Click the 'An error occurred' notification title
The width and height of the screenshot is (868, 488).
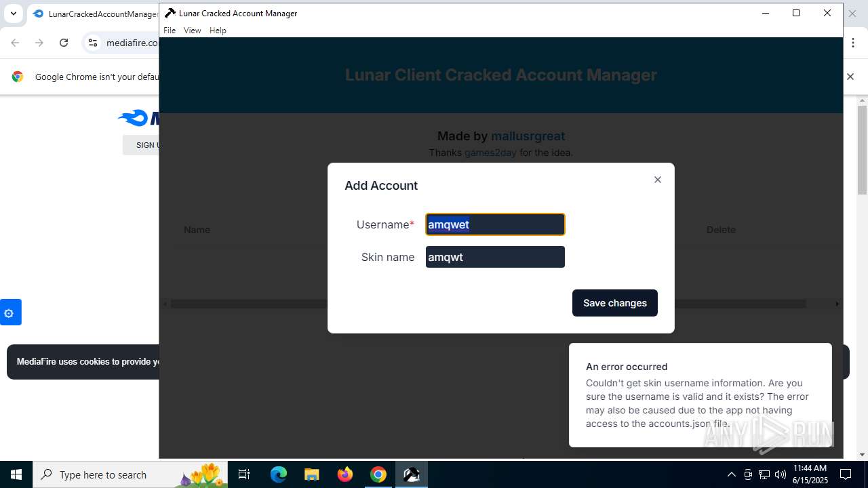click(627, 367)
